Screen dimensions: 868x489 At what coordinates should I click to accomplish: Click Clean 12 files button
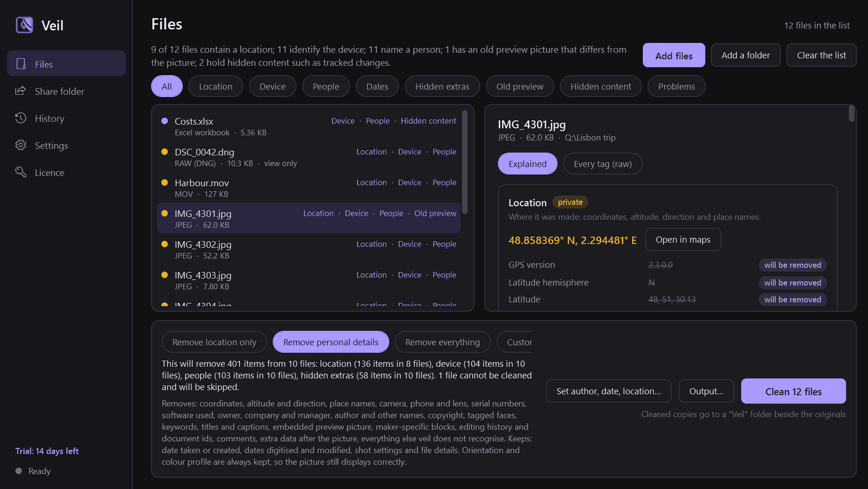[x=793, y=391]
